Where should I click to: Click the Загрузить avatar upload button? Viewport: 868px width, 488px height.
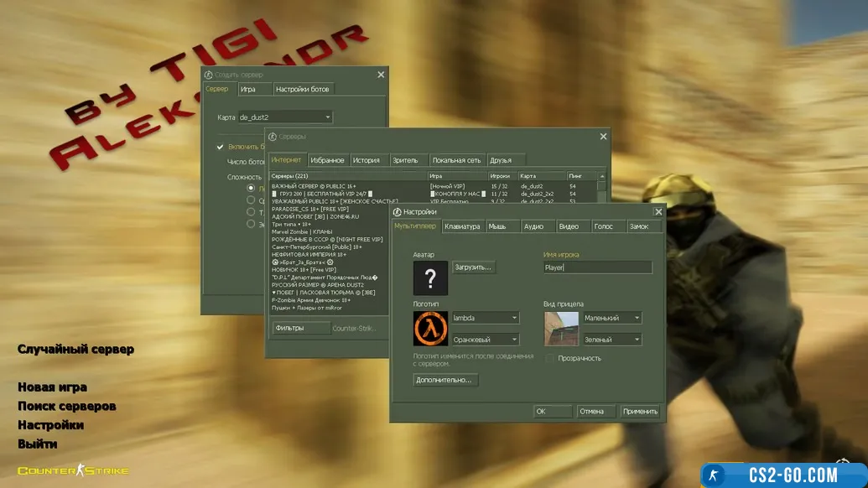click(474, 267)
